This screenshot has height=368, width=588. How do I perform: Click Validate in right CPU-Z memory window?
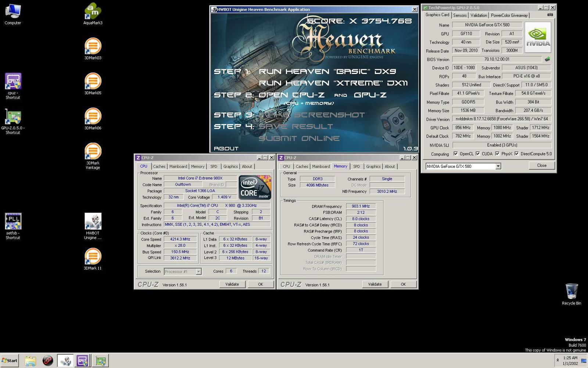pyautogui.click(x=375, y=284)
